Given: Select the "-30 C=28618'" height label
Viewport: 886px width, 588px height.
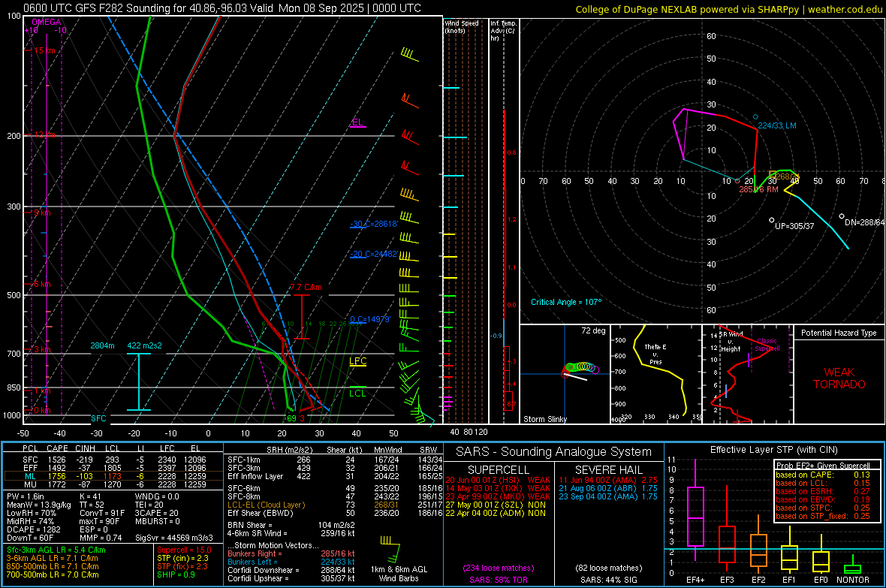Looking at the screenshot, I should [x=374, y=224].
